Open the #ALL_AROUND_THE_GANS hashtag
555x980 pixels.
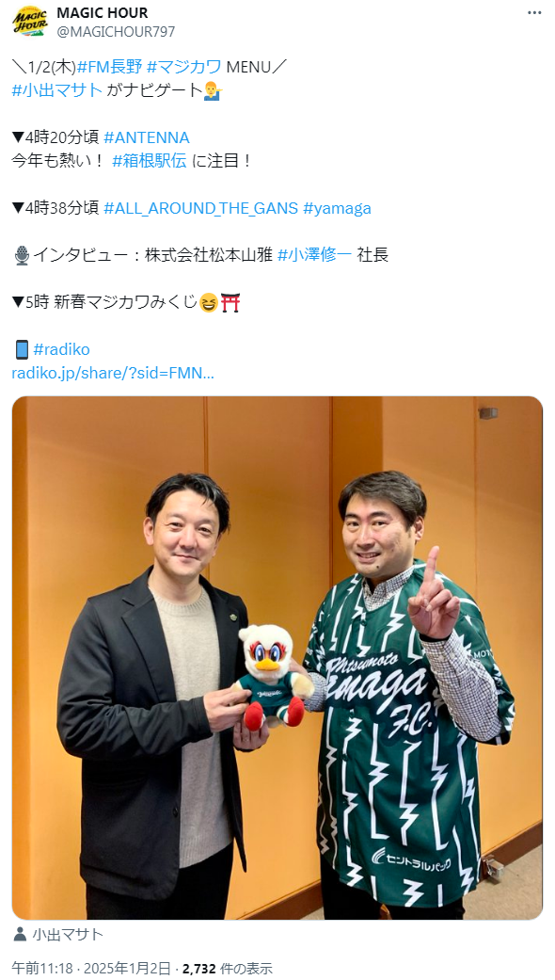pyautogui.click(x=201, y=208)
